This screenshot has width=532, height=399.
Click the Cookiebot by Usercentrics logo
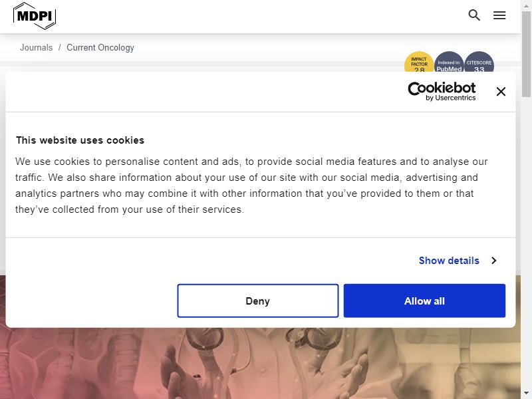click(442, 91)
